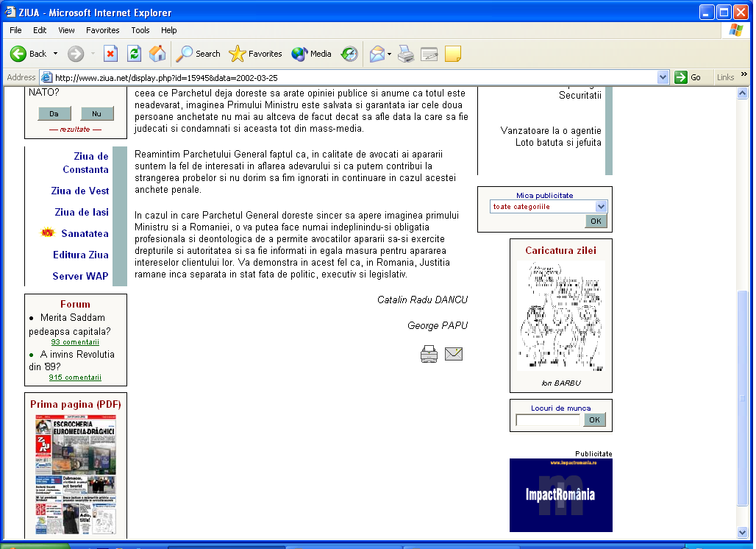The height and width of the screenshot is (549, 756).
Task: Email the article using the envelope icon
Action: click(454, 354)
